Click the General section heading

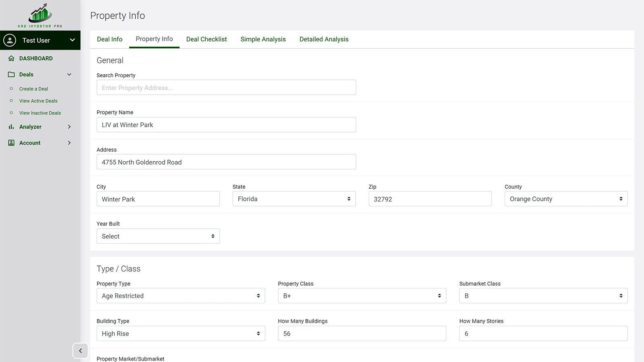pyautogui.click(x=110, y=60)
